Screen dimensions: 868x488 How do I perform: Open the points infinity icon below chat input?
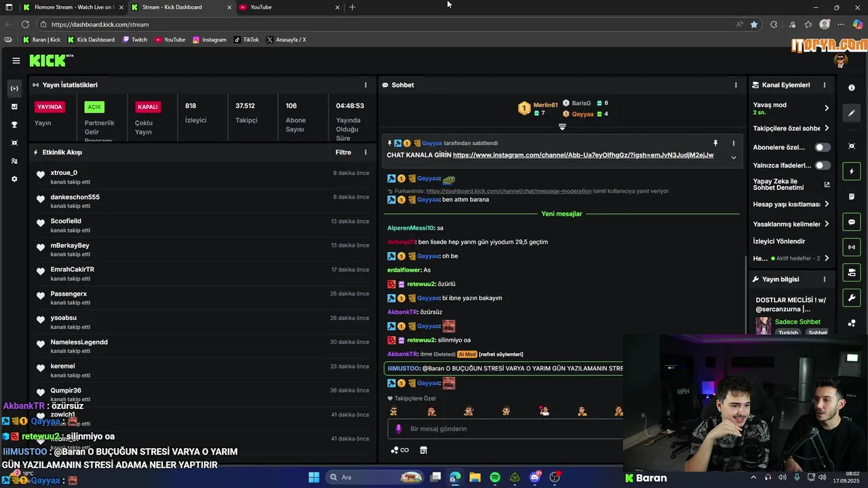click(400, 450)
